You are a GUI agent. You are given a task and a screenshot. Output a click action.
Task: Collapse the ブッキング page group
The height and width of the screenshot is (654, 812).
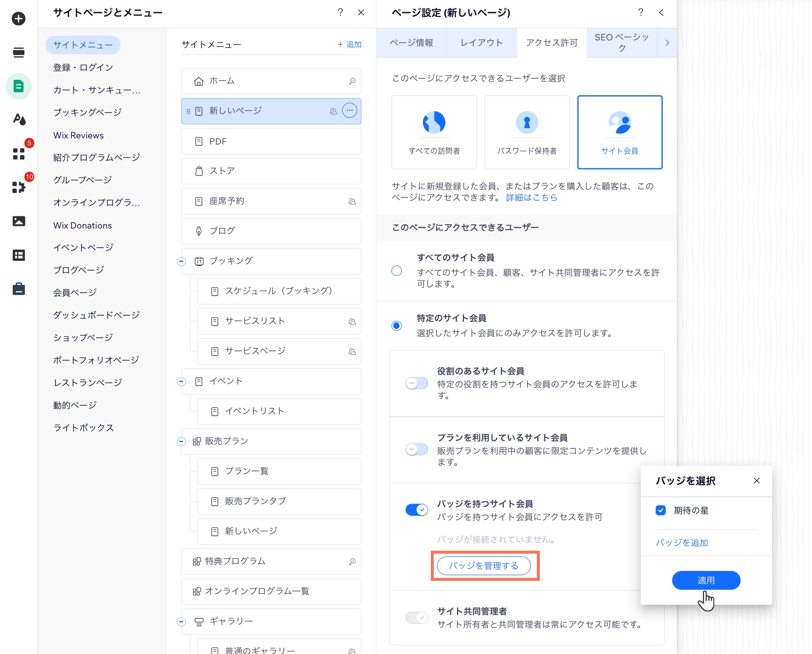[181, 261]
